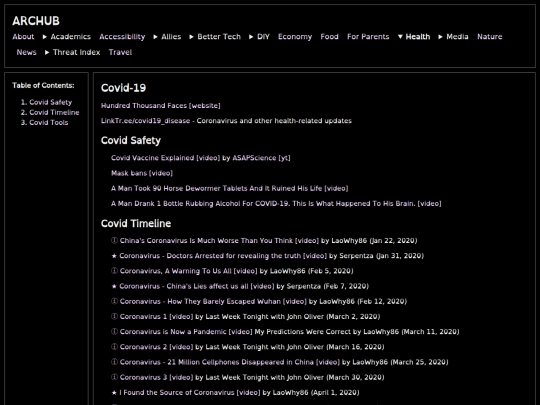
Task: Open Hundred Thousand Faces website link
Action: (160, 106)
